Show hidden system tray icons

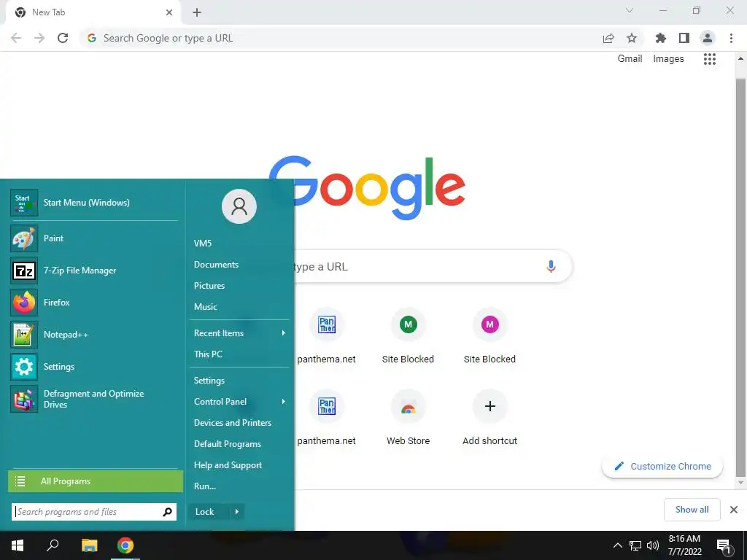(617, 545)
